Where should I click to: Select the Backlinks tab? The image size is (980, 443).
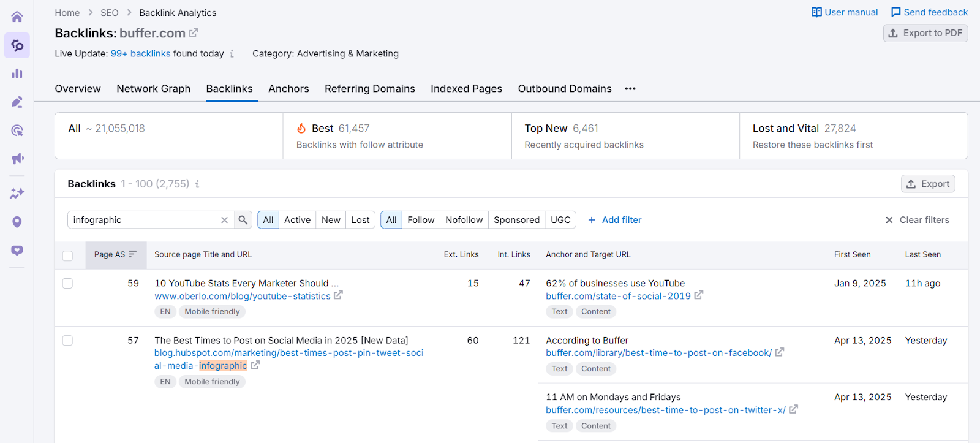click(230, 89)
